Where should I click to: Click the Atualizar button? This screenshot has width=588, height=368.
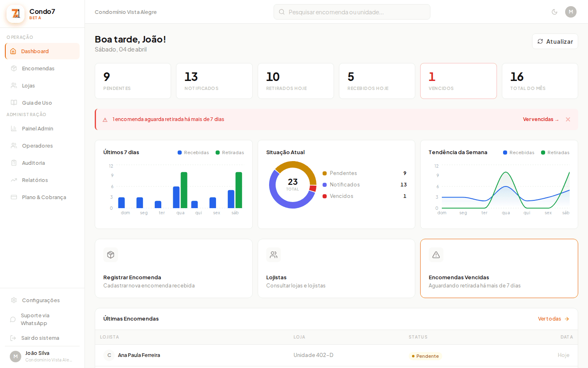(555, 41)
